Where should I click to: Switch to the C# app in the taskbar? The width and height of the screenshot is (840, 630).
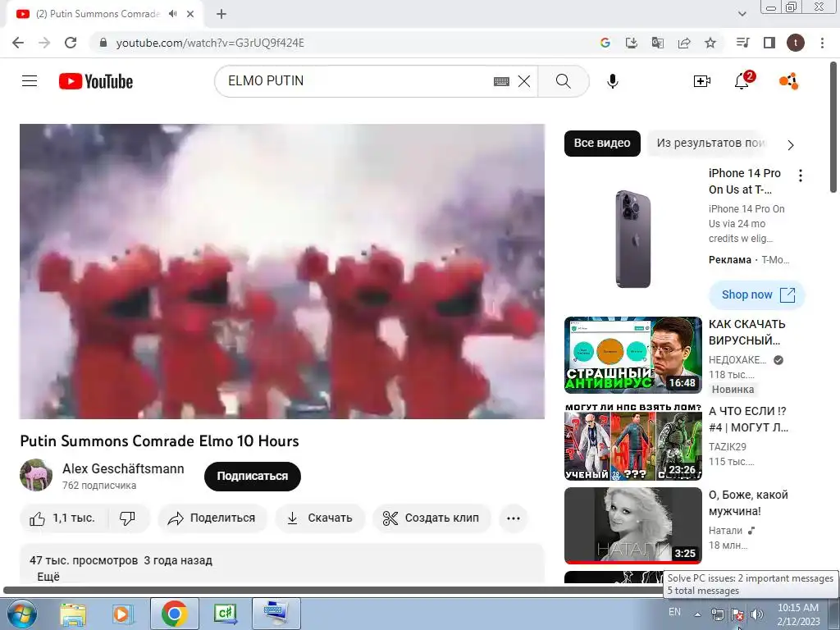click(x=225, y=614)
